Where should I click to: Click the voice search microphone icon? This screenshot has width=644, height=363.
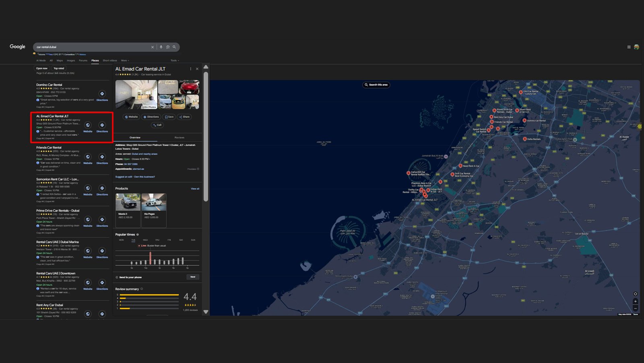coord(161,47)
